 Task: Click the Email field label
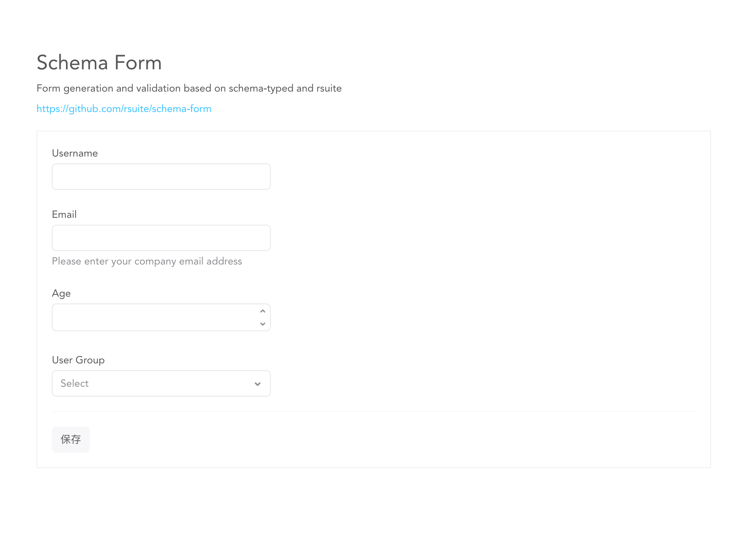[x=64, y=215]
